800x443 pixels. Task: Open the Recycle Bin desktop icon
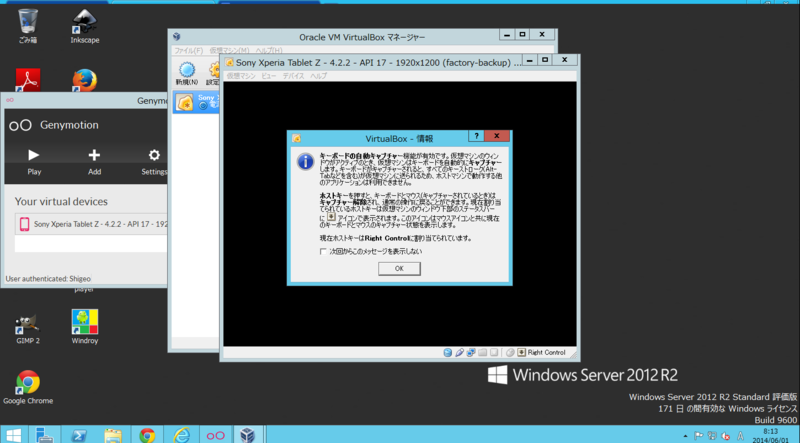(x=28, y=26)
